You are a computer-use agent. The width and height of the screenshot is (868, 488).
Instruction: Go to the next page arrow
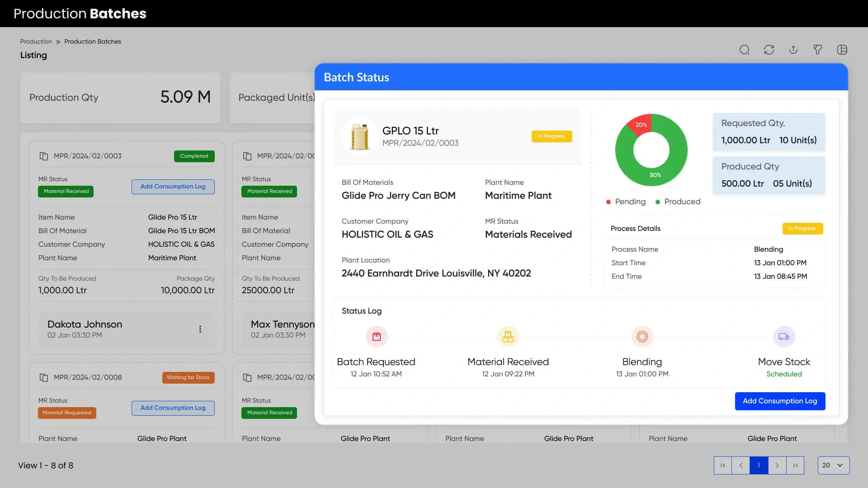[x=777, y=465]
